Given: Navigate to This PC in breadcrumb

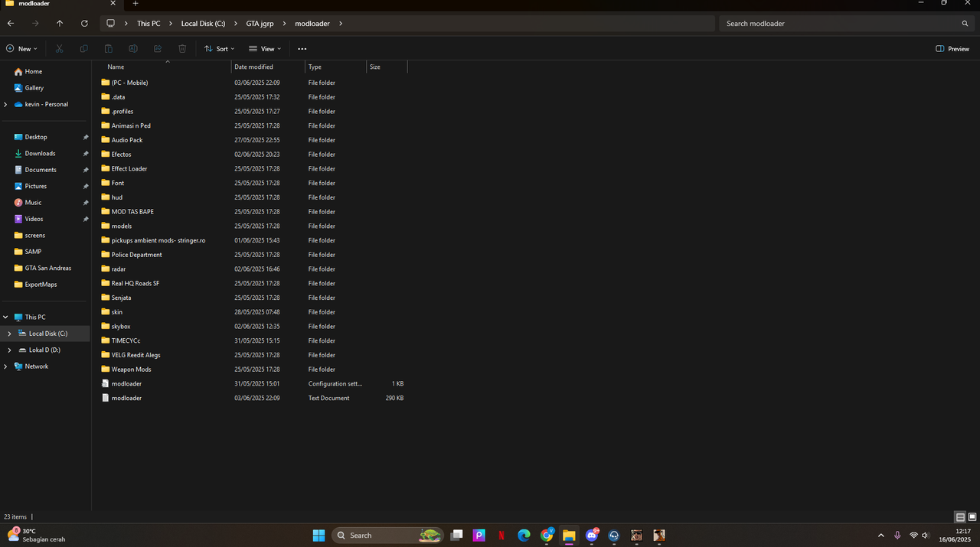Looking at the screenshot, I should point(149,24).
